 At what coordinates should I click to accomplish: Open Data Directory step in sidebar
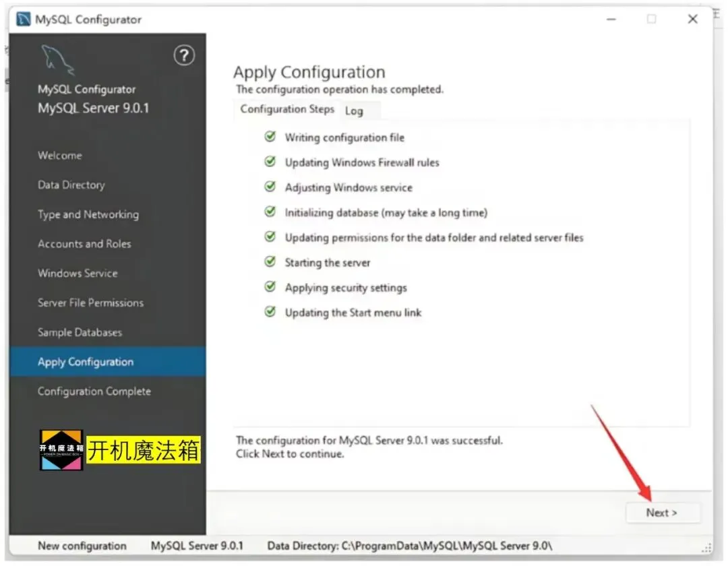(x=71, y=185)
